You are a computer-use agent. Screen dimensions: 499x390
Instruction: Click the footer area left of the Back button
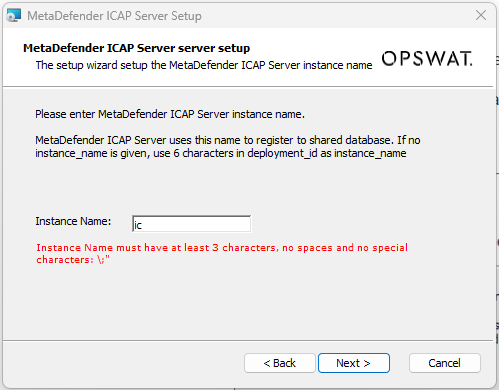[123, 363]
